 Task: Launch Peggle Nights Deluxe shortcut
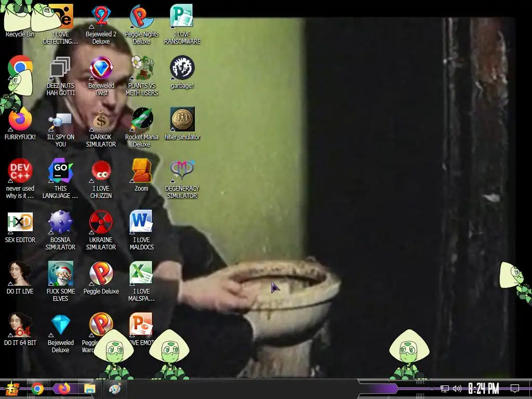tap(141, 24)
